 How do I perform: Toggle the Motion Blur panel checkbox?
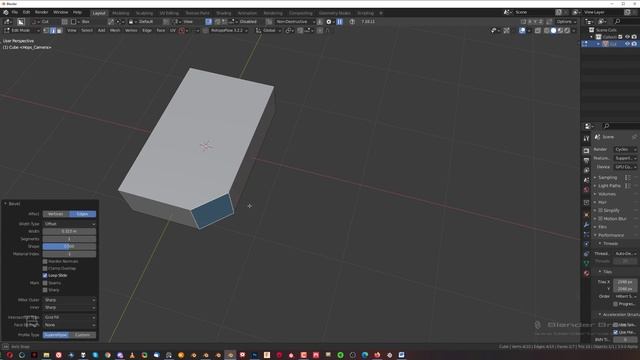[x=600, y=219]
